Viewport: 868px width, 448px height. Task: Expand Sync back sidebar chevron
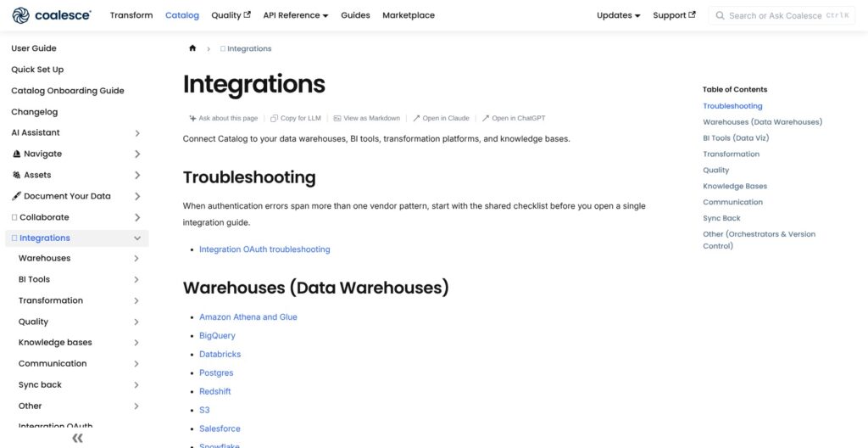[x=136, y=384]
